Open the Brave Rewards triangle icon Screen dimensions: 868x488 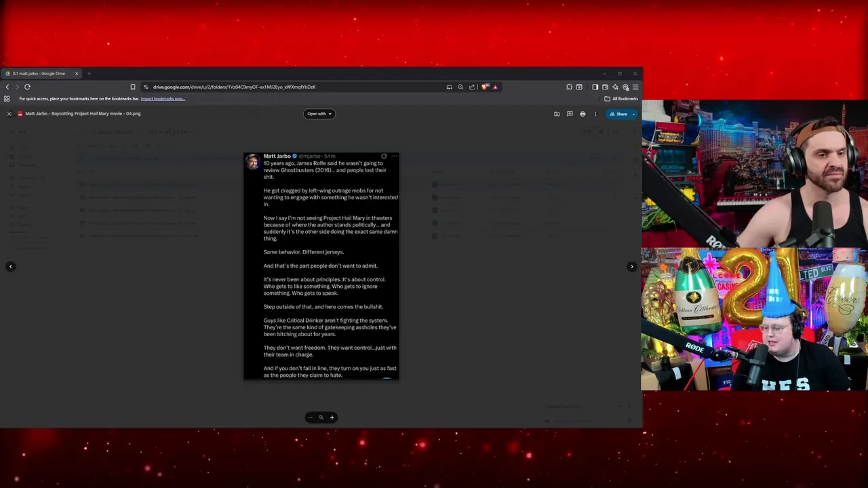coord(495,87)
